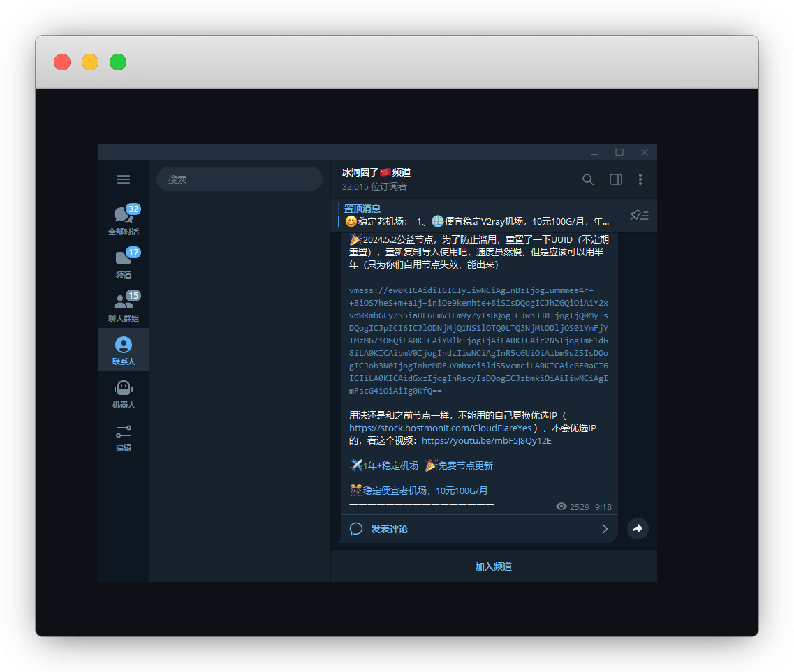Screen dimensions: 794x672
Task: Toggle the right sidebar panel icon
Action: 615,179
